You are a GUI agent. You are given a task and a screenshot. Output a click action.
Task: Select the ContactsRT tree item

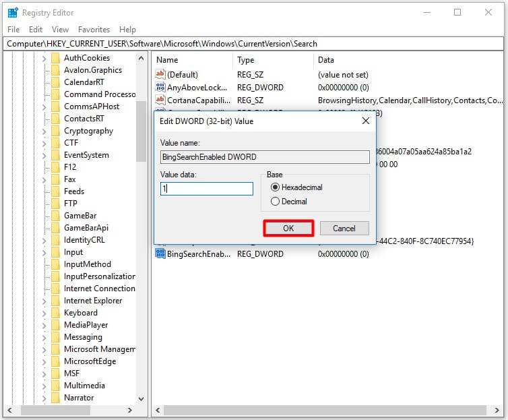click(84, 119)
